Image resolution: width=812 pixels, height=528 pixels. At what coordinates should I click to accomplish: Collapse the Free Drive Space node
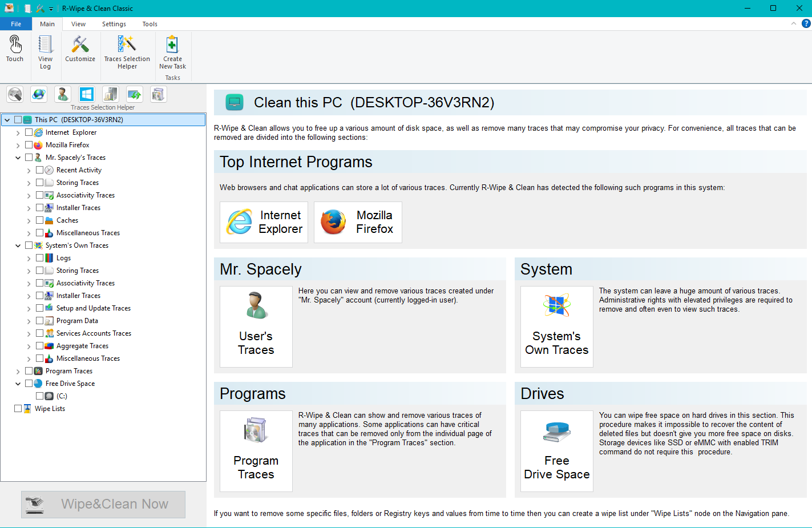(x=18, y=384)
